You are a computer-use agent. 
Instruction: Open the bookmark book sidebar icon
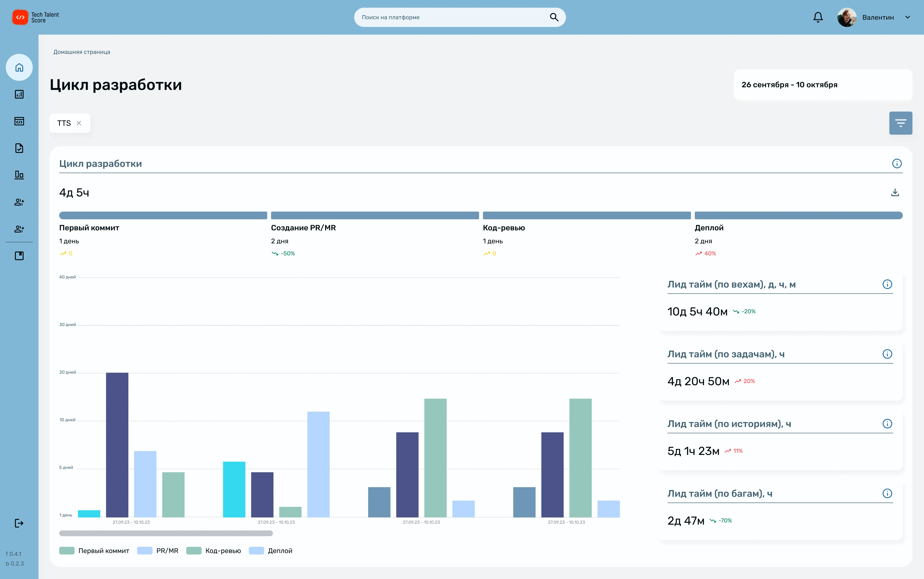(19, 256)
